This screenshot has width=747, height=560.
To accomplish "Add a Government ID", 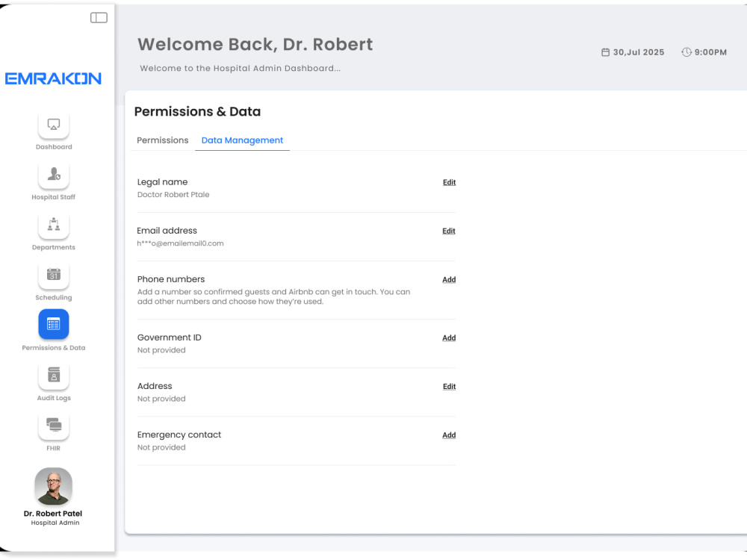I will (449, 337).
